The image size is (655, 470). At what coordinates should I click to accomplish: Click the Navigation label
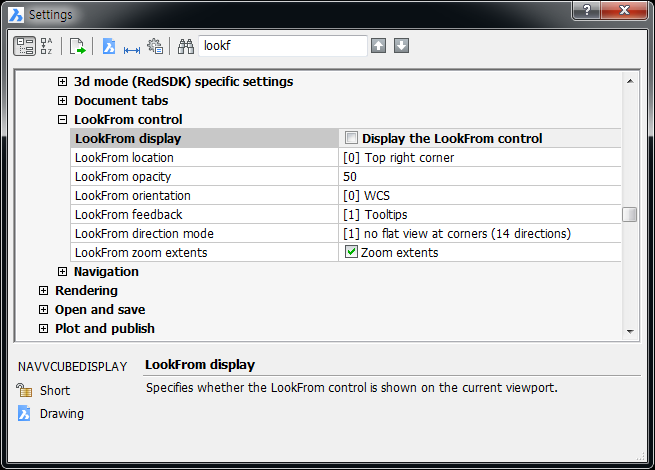[x=106, y=272]
